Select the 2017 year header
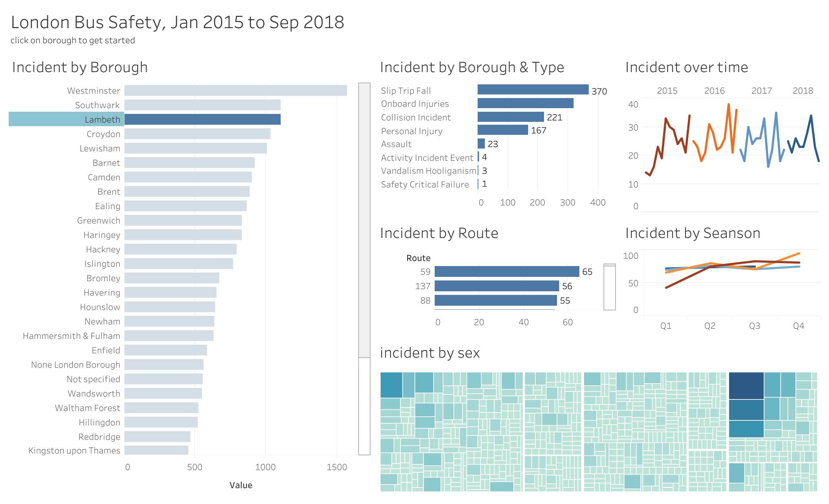829x504 pixels. pos(762,91)
